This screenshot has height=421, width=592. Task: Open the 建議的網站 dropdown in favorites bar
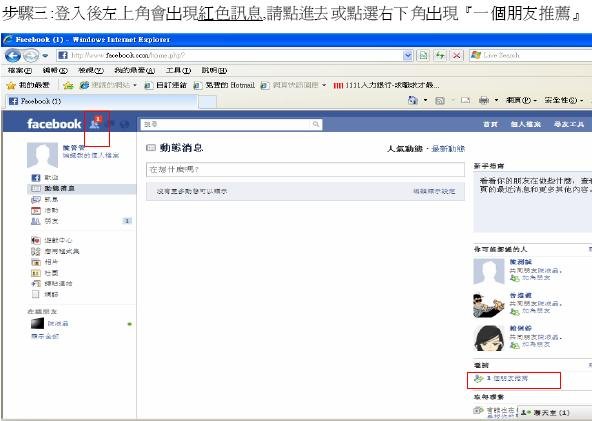click(x=109, y=85)
